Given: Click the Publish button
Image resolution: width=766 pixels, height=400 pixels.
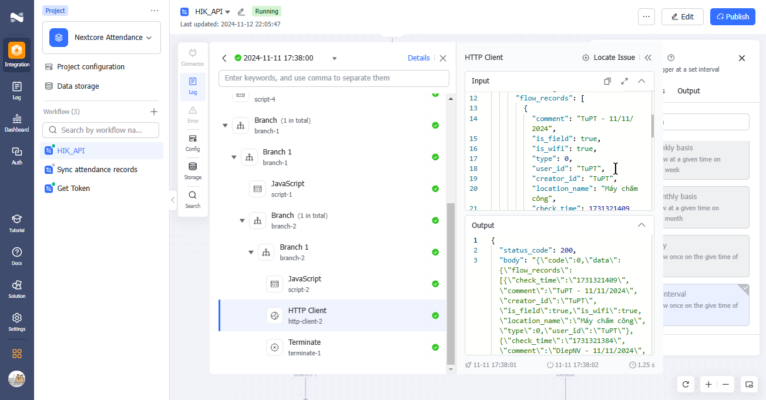Looking at the screenshot, I should tap(733, 17).
